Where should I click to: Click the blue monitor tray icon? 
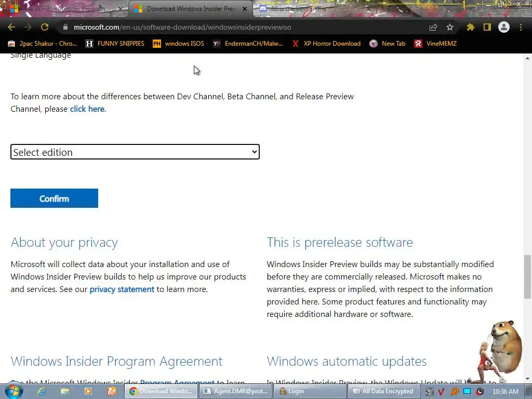467,391
